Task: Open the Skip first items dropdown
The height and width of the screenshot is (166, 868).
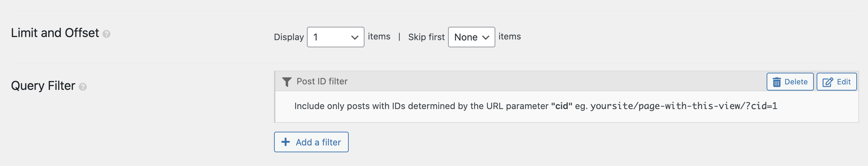Action: click(471, 37)
